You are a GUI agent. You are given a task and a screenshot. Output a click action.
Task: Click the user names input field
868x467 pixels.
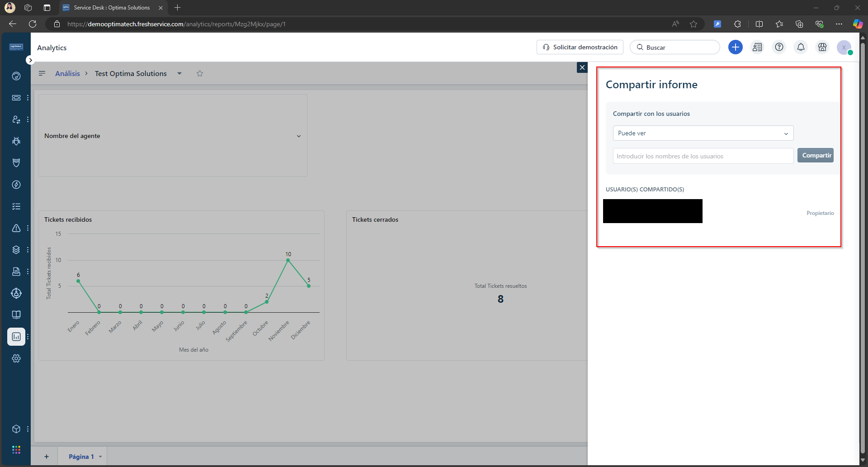click(x=703, y=156)
